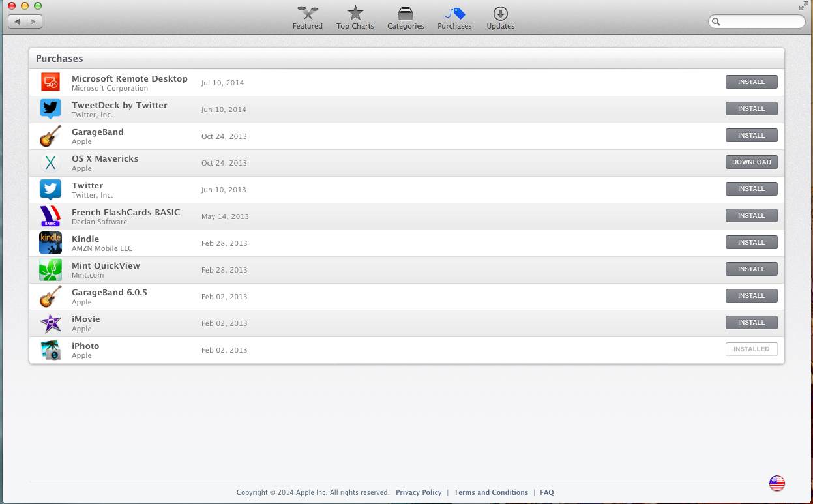Open the Mint QuickView app title
The height and width of the screenshot is (504, 813).
coord(106,265)
